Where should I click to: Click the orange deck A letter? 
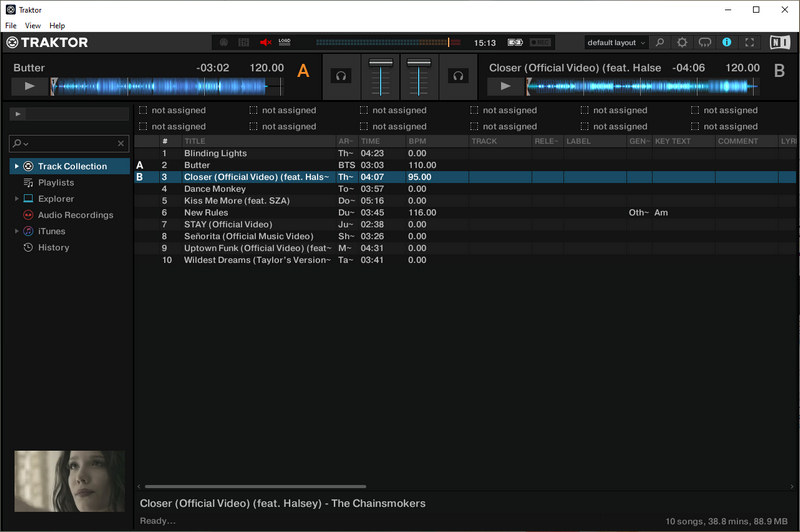coord(303,70)
